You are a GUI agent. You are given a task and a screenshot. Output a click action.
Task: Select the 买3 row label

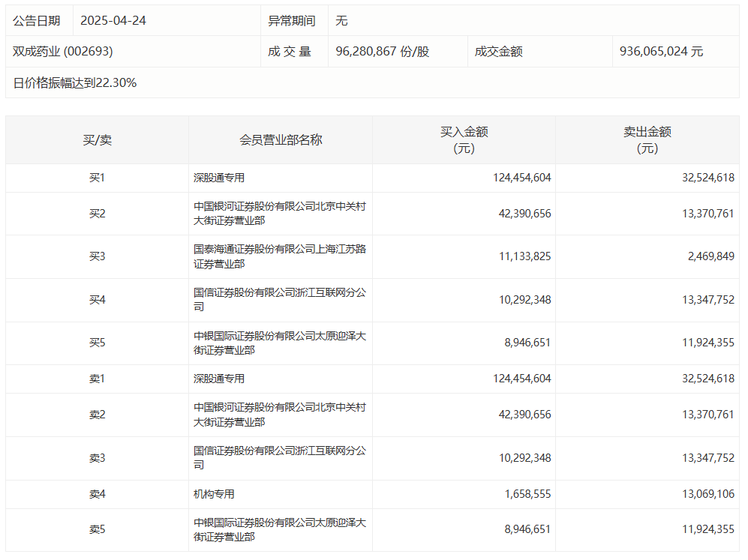pyautogui.click(x=97, y=256)
